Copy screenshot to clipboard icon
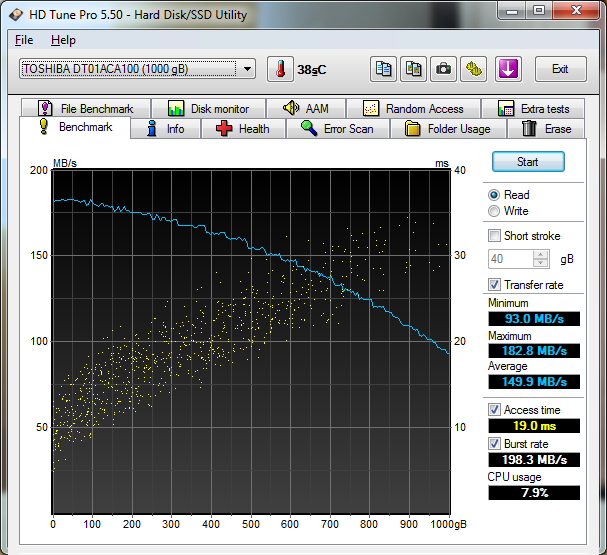The height and width of the screenshot is (555, 607). pyautogui.click(x=413, y=69)
